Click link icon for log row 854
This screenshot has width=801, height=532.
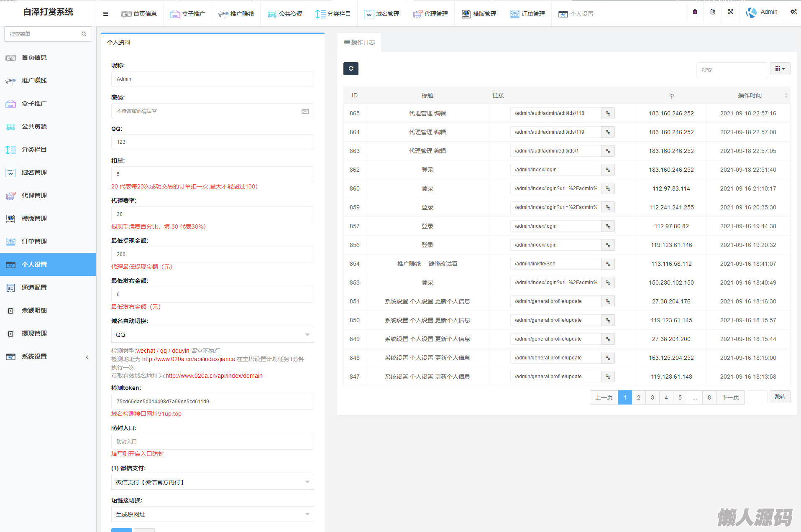click(608, 264)
